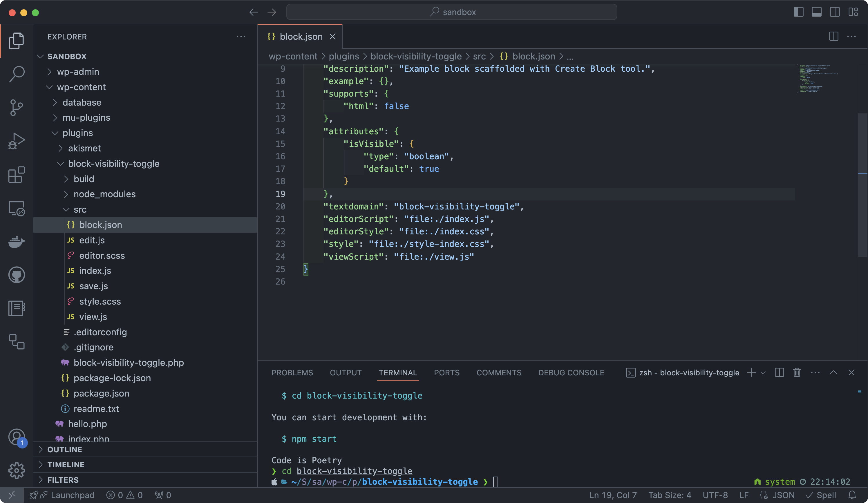Maximize the panel size
The height and width of the screenshot is (503, 868).
pos(833,372)
